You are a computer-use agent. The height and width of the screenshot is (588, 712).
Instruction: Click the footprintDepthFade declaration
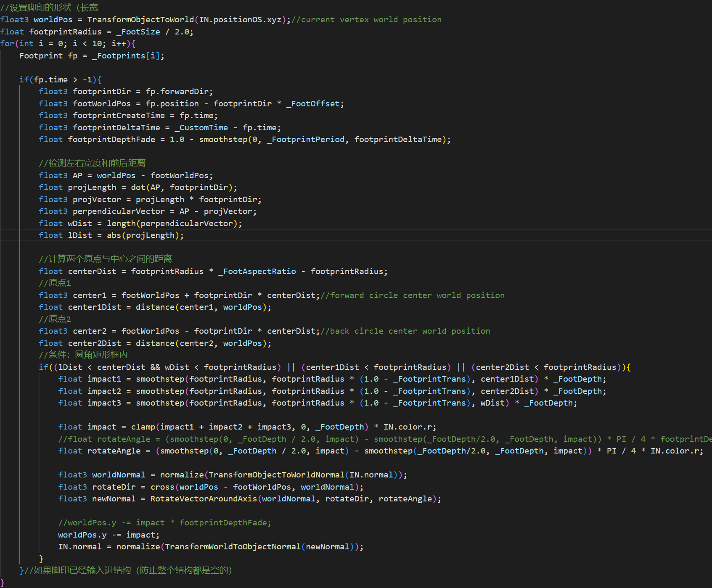click(111, 140)
